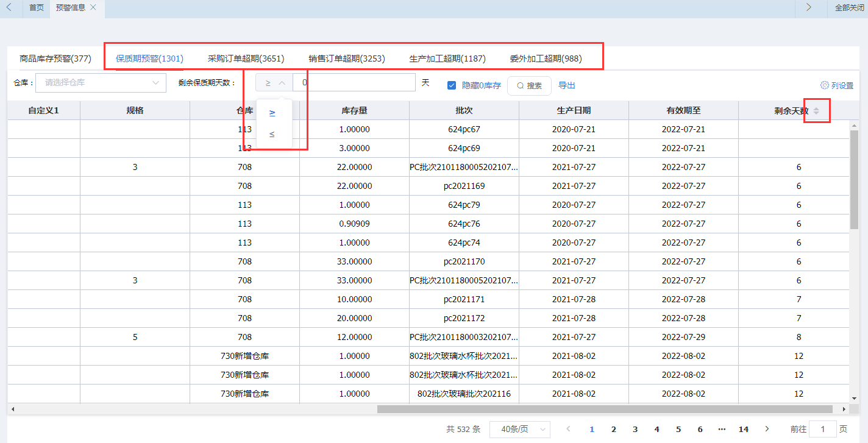Open the 采购订单超期(3651) tab
The width and height of the screenshot is (868, 443).
pyautogui.click(x=246, y=58)
